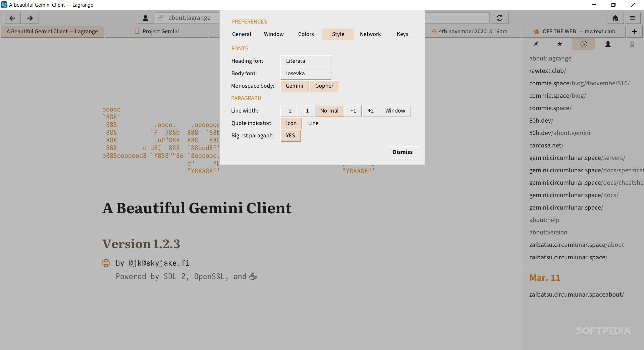Viewport: 644px width, 350px height.
Task: Click the globe icon beside author link
Action: click(x=106, y=263)
